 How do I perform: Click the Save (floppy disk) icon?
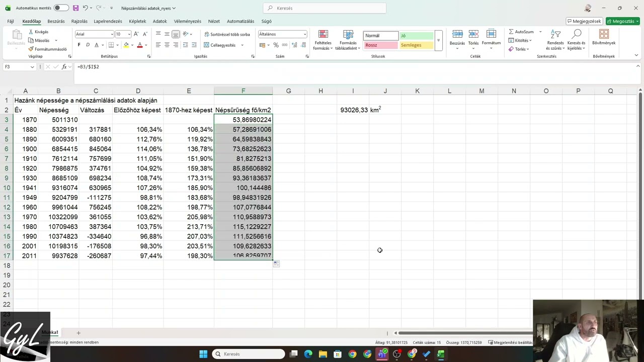[x=75, y=8]
